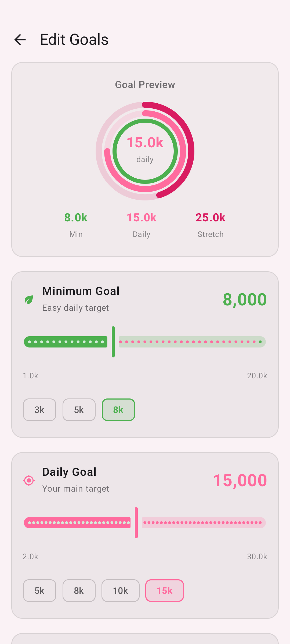Screen dimensions: 290x644
Task: Choose the 5k daily goal preset
Action: click(x=39, y=591)
